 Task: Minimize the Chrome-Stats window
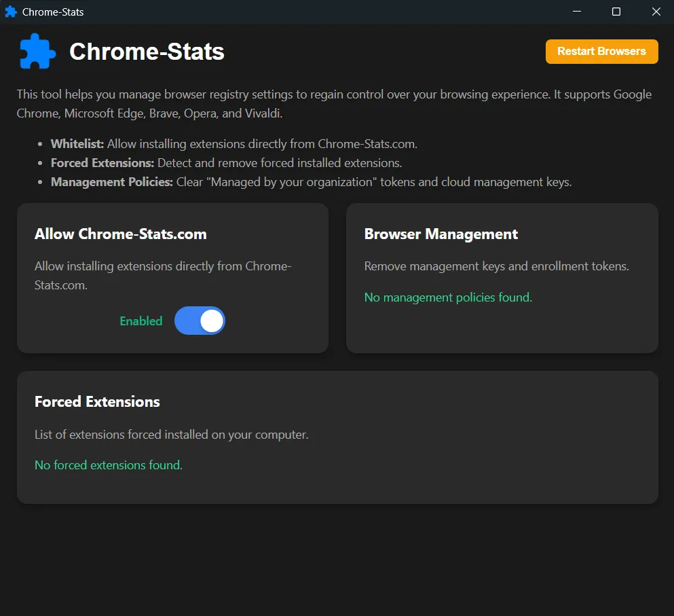[577, 12]
